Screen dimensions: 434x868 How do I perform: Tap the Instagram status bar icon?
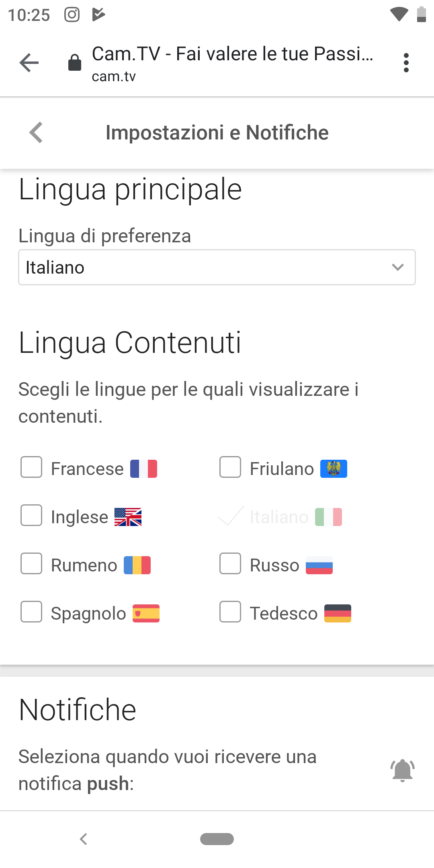coord(72,15)
